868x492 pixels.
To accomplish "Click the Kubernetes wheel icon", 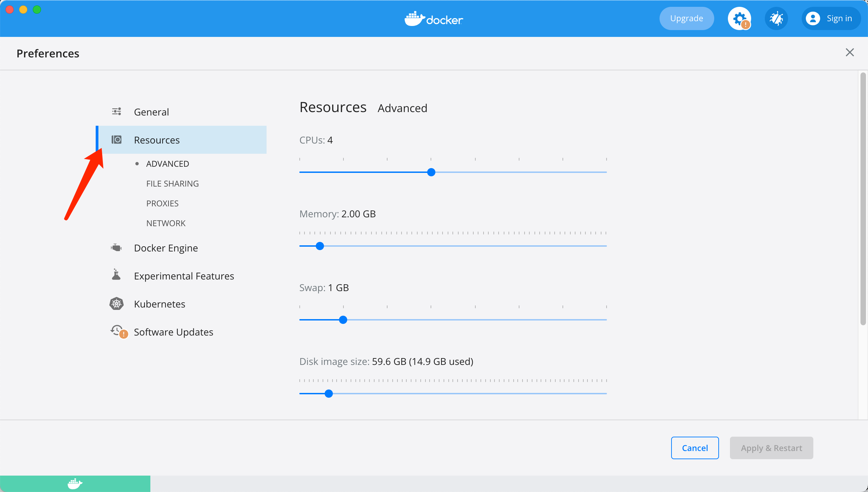I will [117, 303].
